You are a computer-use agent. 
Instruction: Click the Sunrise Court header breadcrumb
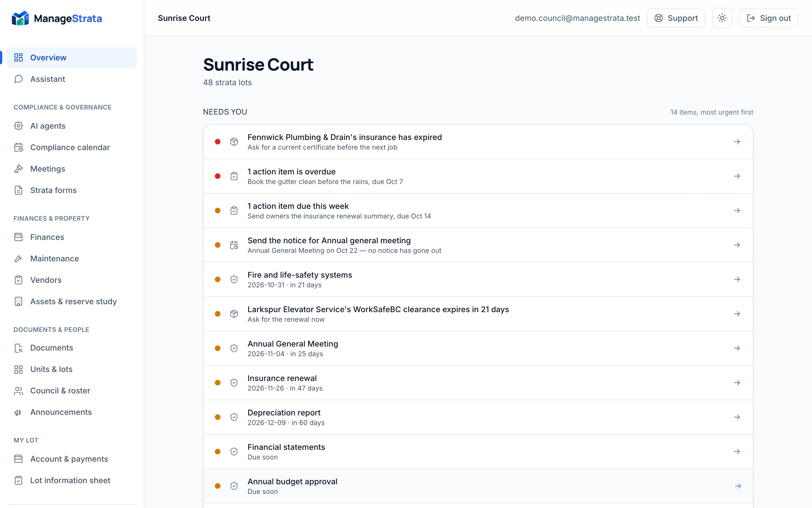(x=184, y=18)
